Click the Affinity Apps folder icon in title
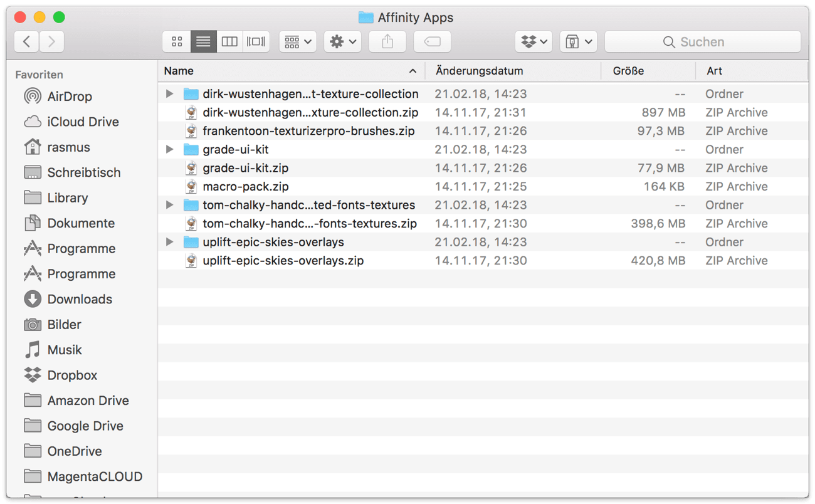The image size is (815, 504). [365, 18]
